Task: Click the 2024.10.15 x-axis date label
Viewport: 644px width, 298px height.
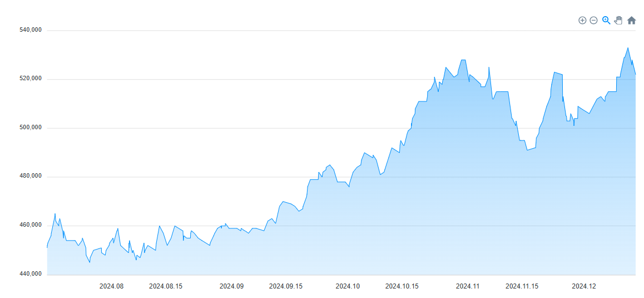Action: [x=402, y=286]
